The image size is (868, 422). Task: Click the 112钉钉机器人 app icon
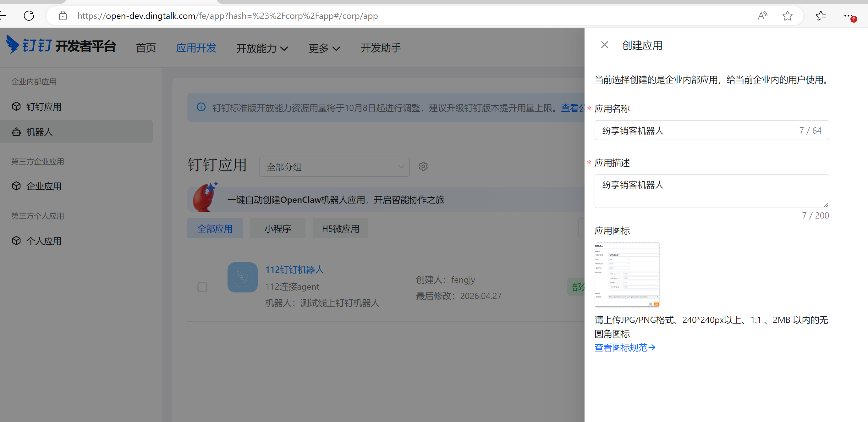pyautogui.click(x=243, y=277)
